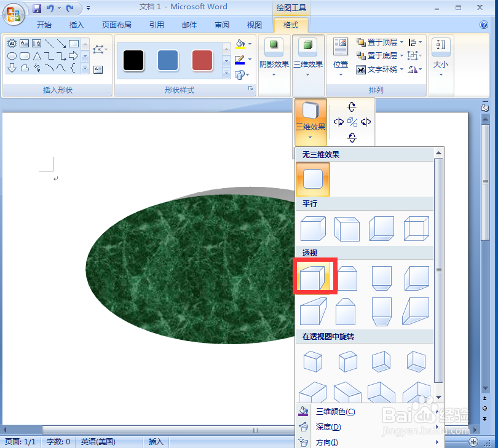Open the 页面布局 tab
This screenshot has height=448, width=498.
pos(117,25)
